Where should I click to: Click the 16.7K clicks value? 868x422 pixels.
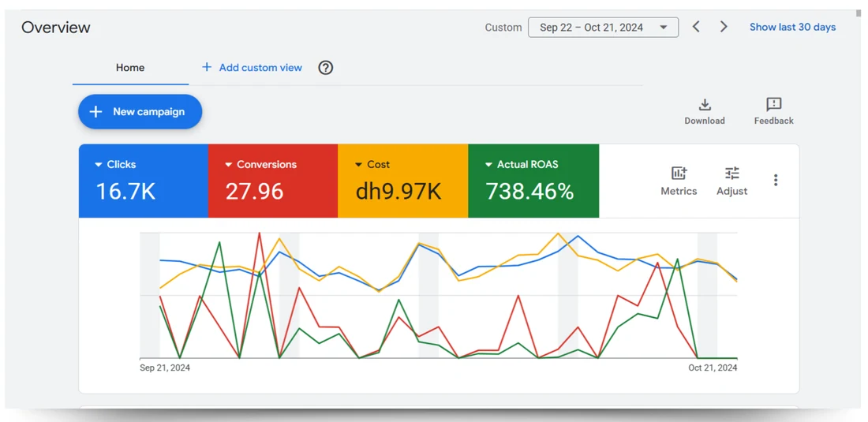(x=125, y=192)
